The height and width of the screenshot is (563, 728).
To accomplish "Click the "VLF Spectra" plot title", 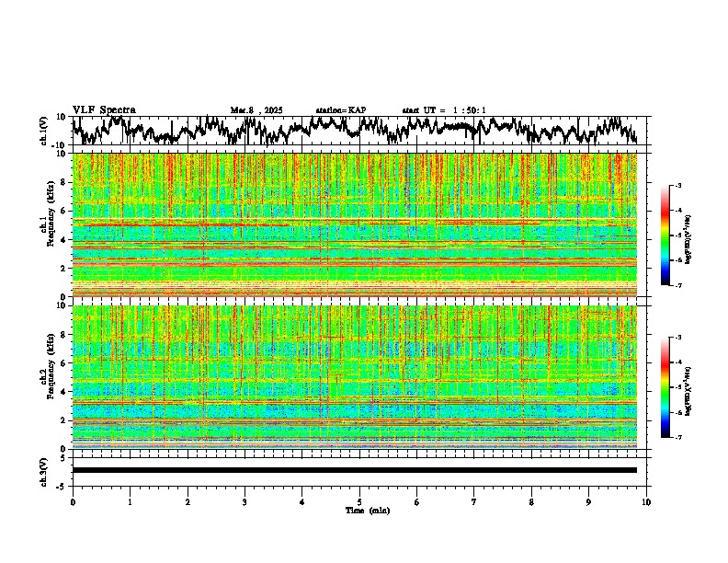I will [x=104, y=110].
